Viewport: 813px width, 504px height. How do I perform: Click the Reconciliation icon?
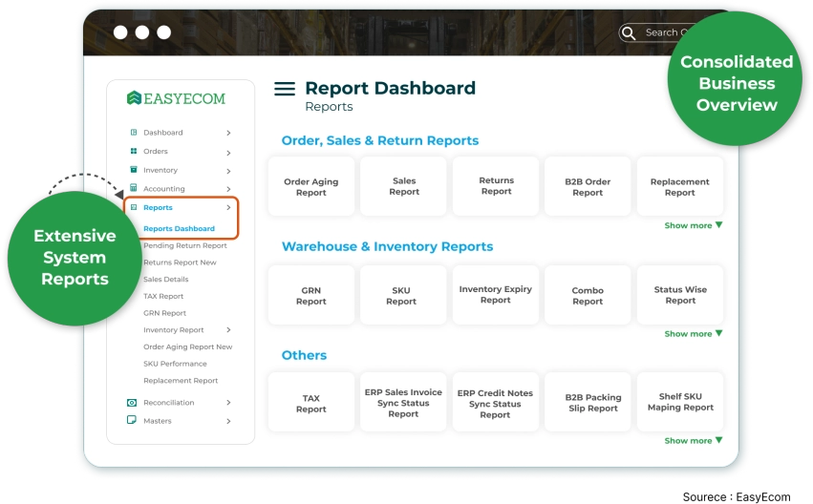point(132,403)
